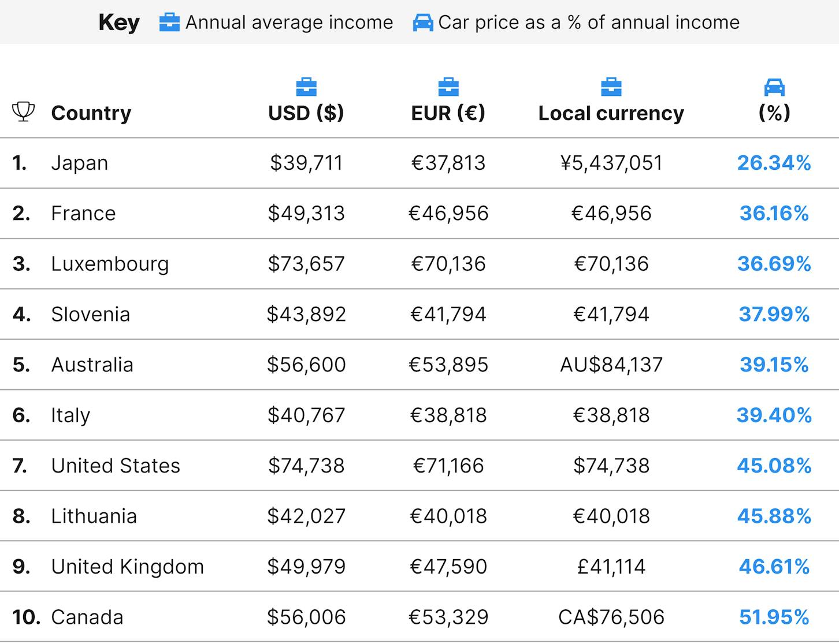This screenshot has width=839, height=644.
Task: Select the Local currency column header
Action: [611, 113]
